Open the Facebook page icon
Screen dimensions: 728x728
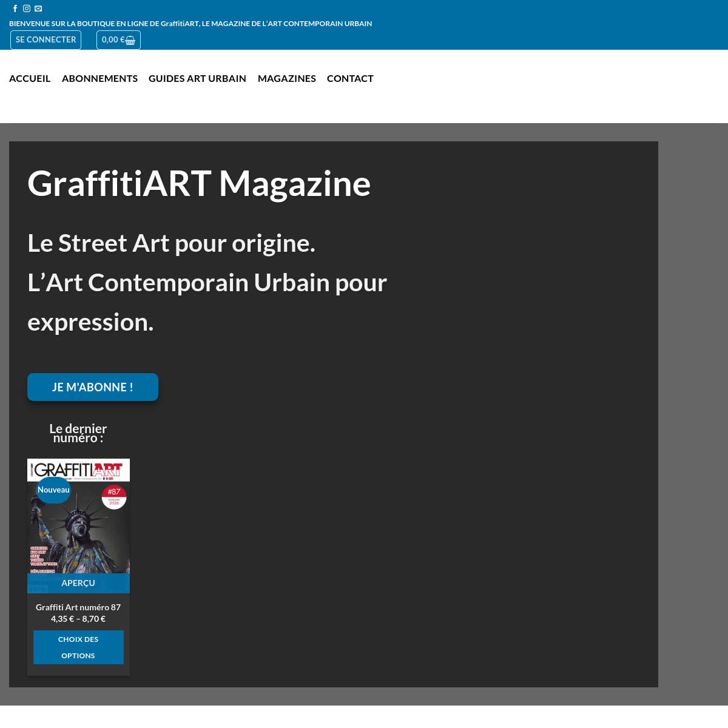coord(15,8)
